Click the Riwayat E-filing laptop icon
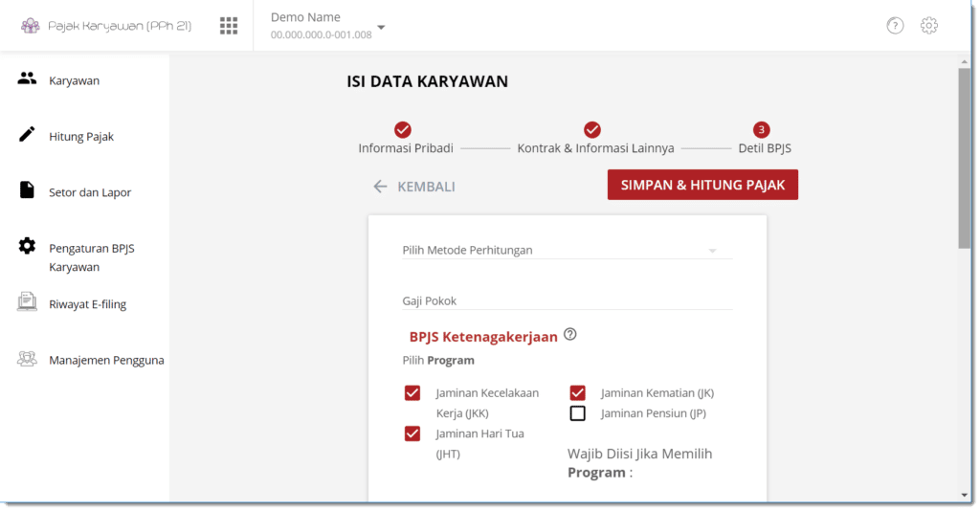The width and height of the screenshot is (980, 511). coord(27,301)
